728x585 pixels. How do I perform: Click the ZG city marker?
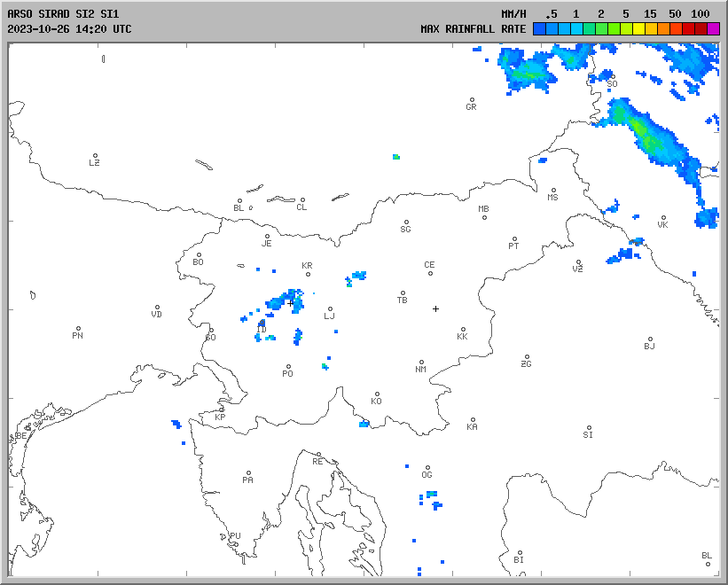(527, 357)
